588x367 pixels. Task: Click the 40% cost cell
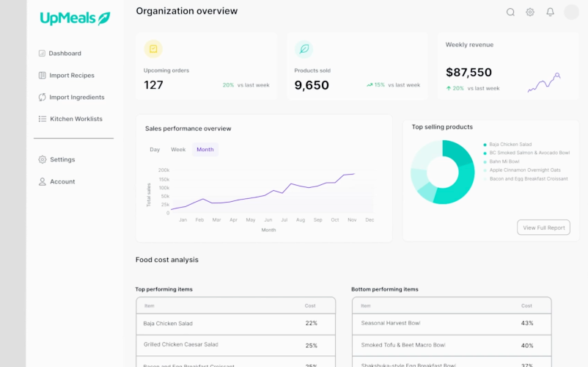coord(527,346)
